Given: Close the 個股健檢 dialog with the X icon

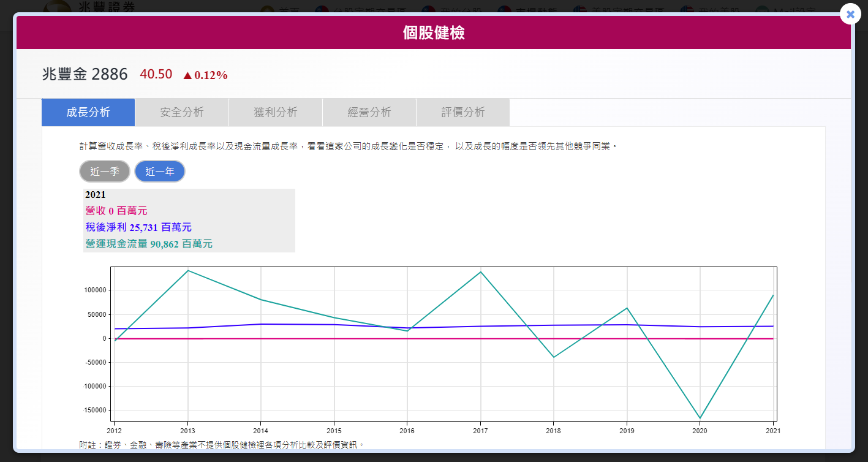Looking at the screenshot, I should click(850, 13).
